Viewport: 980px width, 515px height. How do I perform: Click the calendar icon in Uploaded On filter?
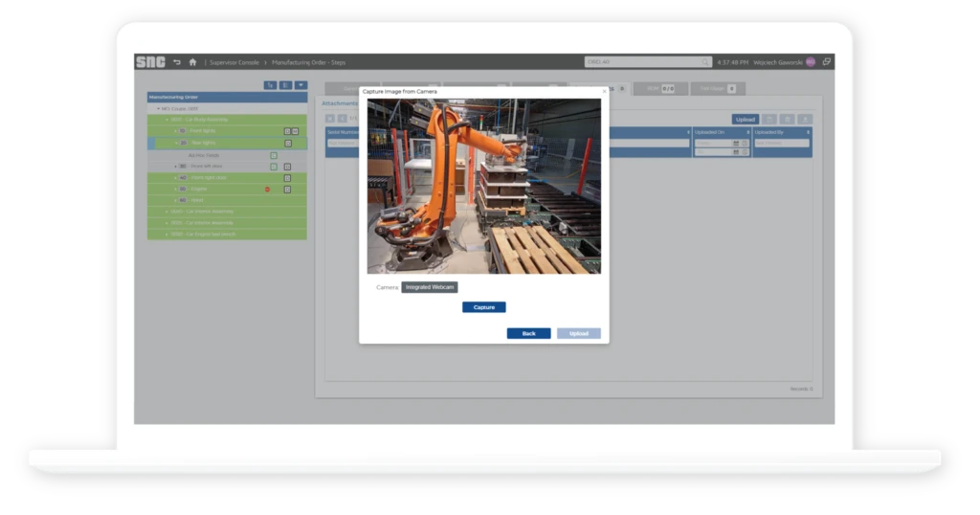[x=736, y=144]
